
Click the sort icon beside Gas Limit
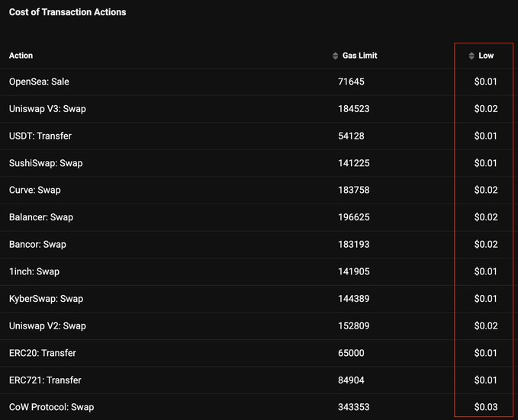click(336, 56)
